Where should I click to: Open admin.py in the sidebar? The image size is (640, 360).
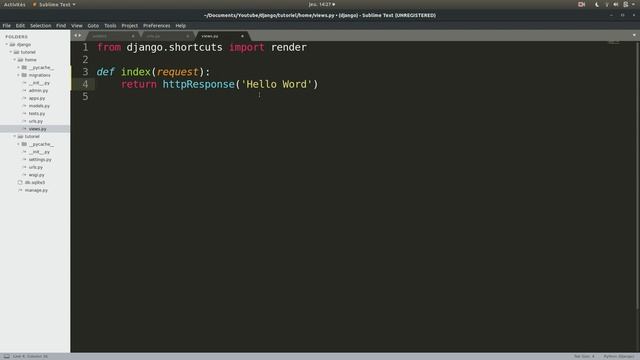tap(38, 91)
